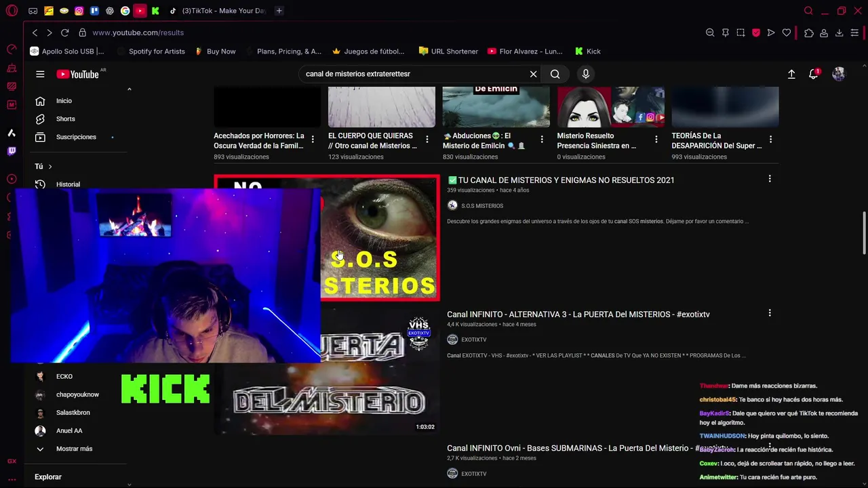Viewport: 868px width, 488px height.
Task: Open the YouTube account avatar menu
Action: pos(839,74)
